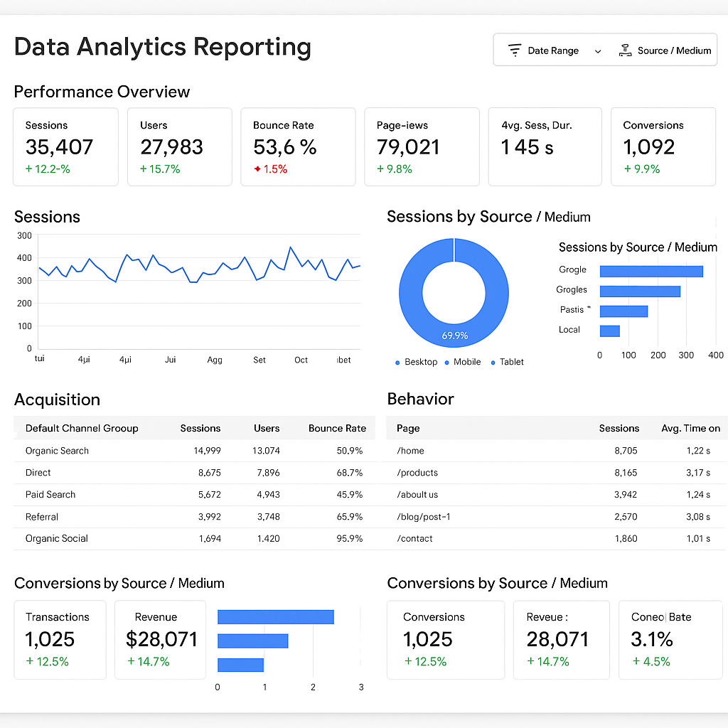Select the Direct channel row
Image resolution: width=728 pixels, height=728 pixels.
tap(194, 473)
